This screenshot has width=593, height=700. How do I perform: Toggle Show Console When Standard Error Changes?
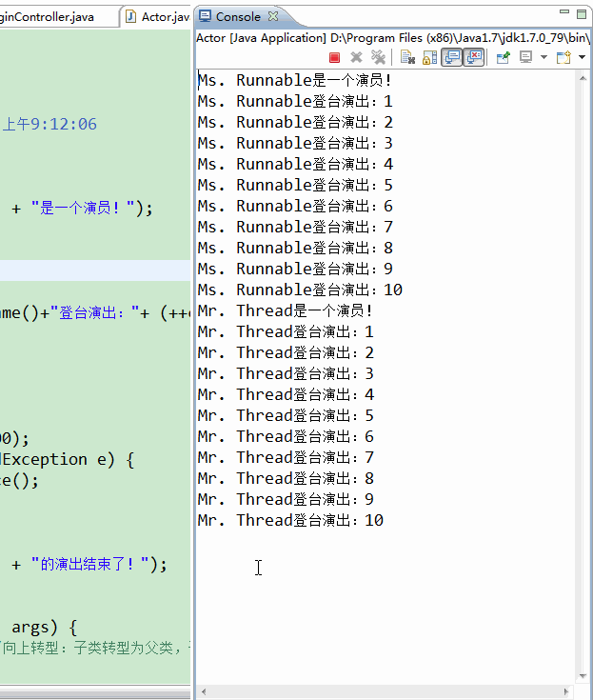[474, 57]
